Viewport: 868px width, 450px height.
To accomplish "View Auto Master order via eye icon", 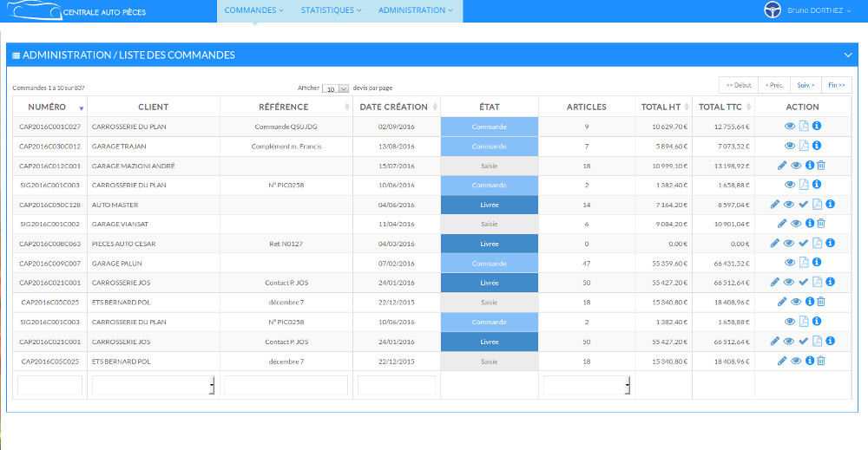I will coord(789,205).
